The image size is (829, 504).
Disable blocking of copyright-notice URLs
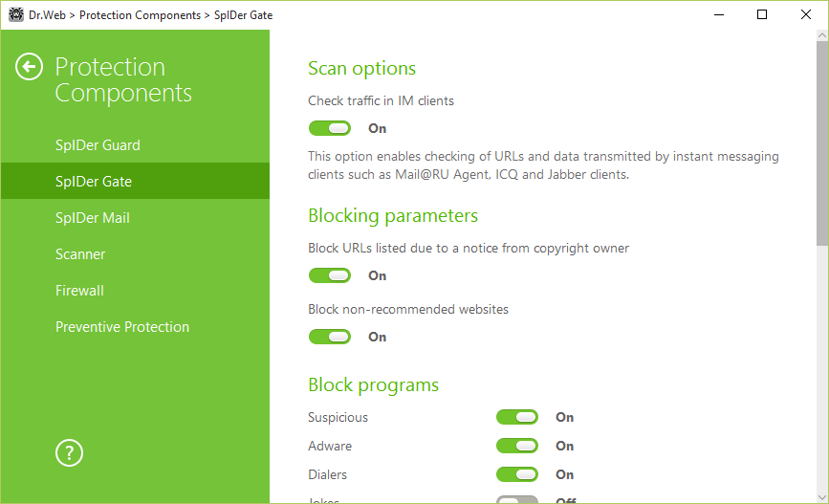329,275
